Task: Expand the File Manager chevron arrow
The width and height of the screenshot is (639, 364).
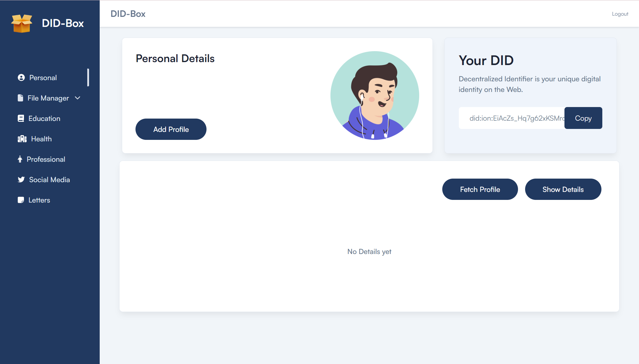Action: pyautogui.click(x=78, y=98)
